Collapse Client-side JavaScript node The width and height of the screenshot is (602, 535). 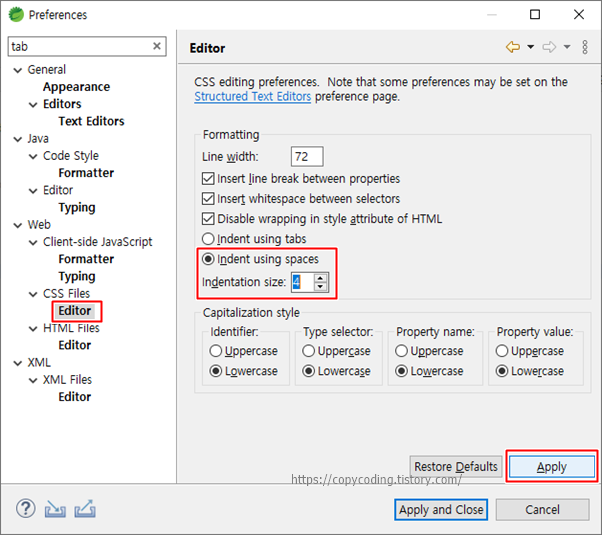click(33, 242)
